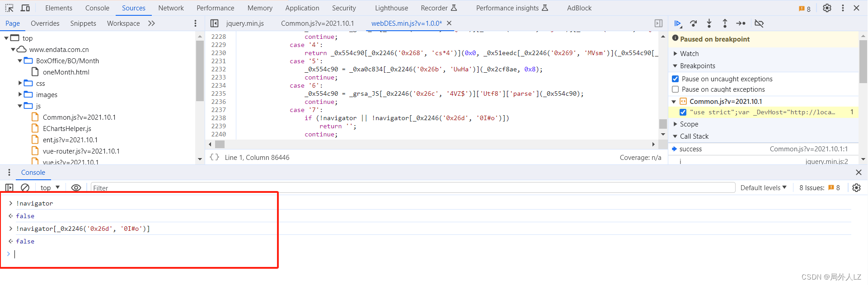Switch to the jquery.min.js file tab
This screenshot has height=285, width=868.
tap(245, 23)
